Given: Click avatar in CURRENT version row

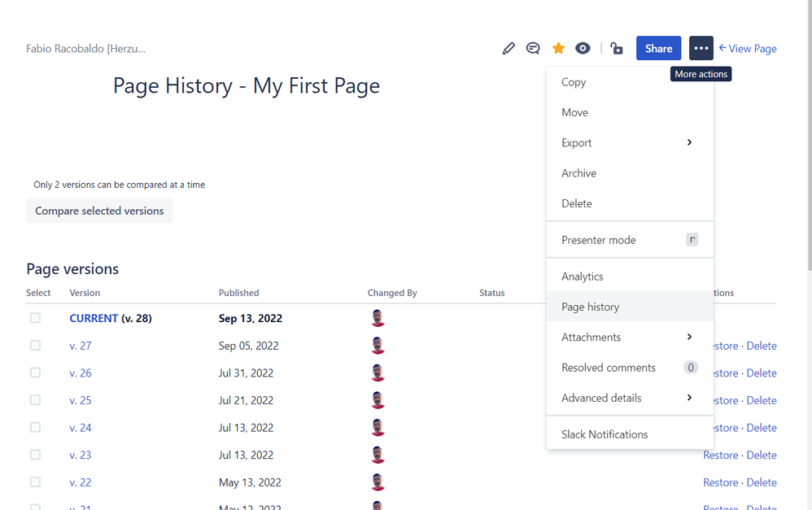Looking at the screenshot, I should point(378,318).
